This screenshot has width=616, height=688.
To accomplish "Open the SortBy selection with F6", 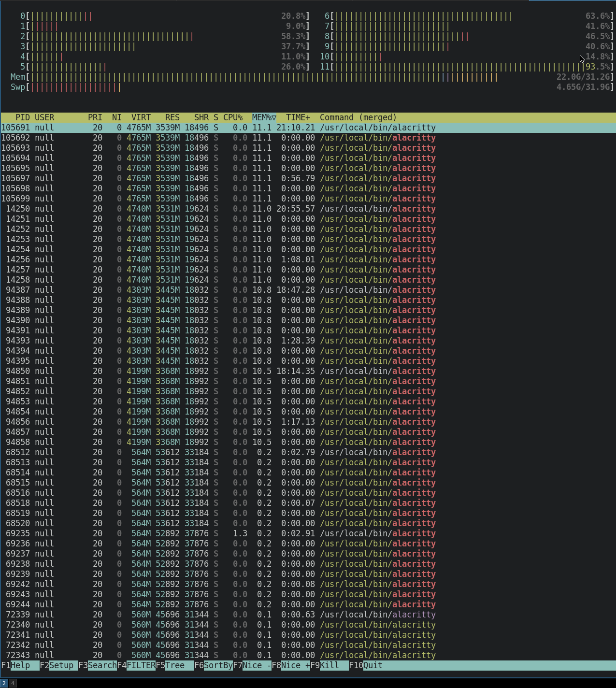I will click(x=211, y=665).
